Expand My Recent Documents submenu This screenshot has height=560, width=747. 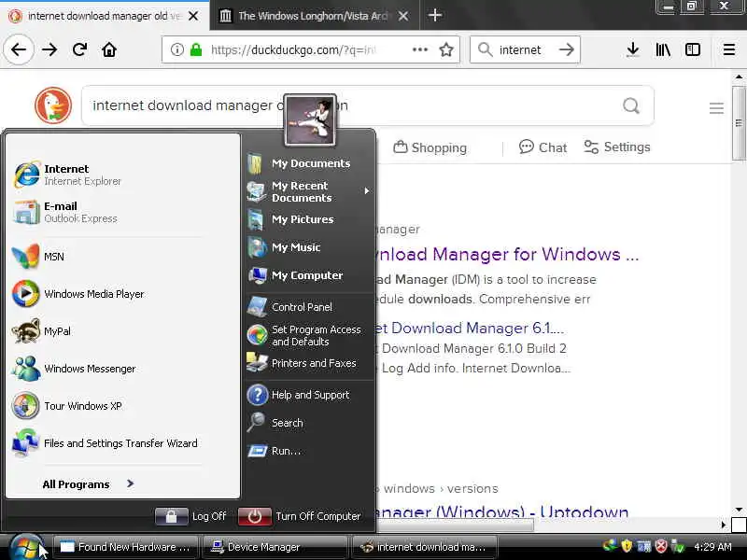(x=309, y=191)
